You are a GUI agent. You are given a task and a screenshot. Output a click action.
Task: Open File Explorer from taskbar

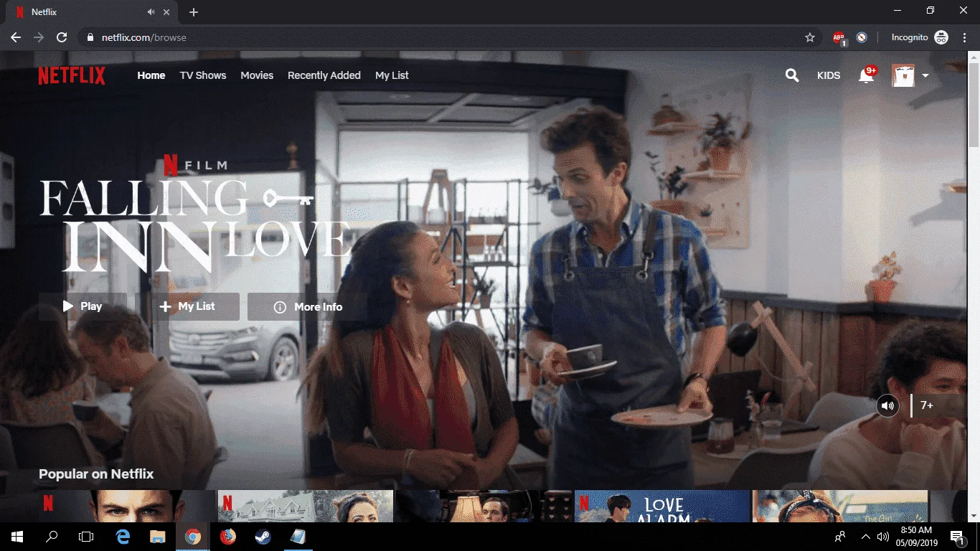[x=158, y=537]
